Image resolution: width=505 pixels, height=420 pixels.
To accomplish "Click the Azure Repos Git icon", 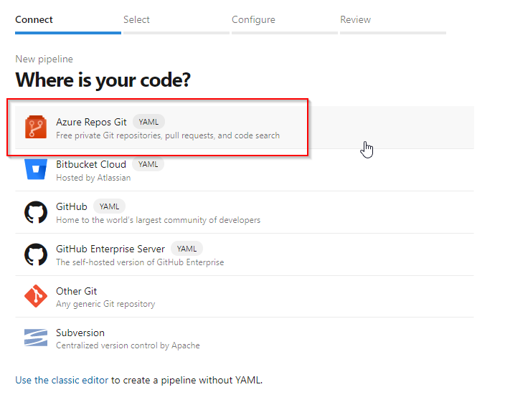I will pos(36,127).
